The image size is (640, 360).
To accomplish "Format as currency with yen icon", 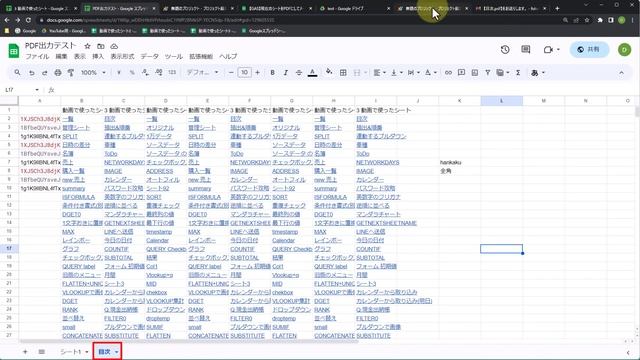I will 119,73.
